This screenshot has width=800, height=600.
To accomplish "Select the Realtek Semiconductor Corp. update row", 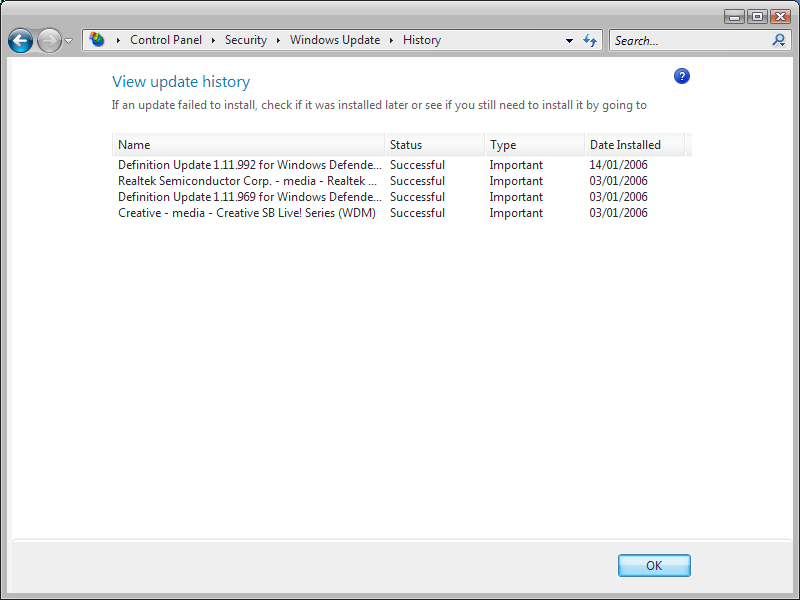I will [399, 181].
